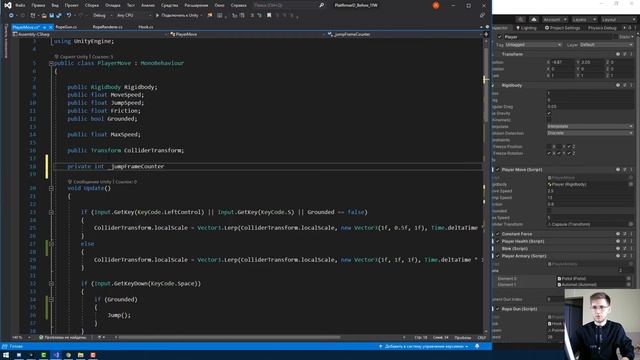
Task: Open Unity Account dropdown
Action: (555, 19)
